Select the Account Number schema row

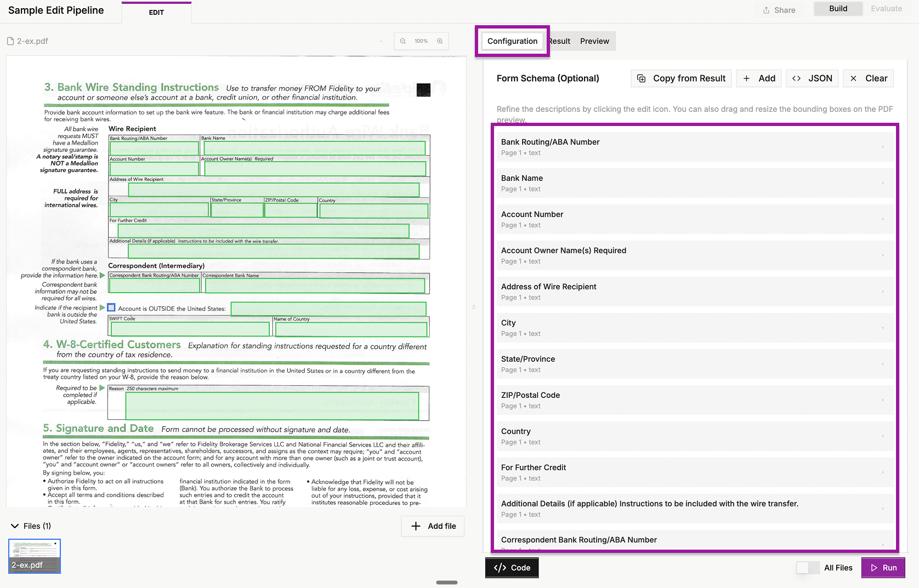coord(695,219)
